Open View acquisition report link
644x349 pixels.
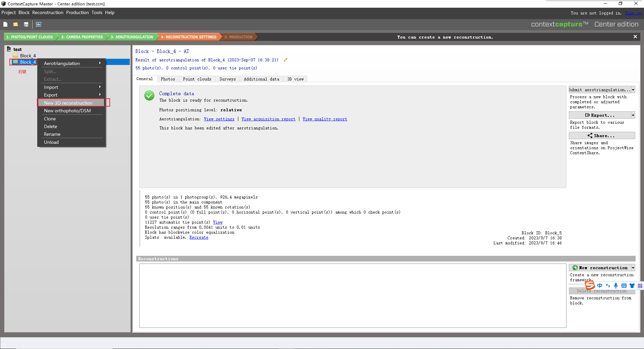pyautogui.click(x=268, y=119)
